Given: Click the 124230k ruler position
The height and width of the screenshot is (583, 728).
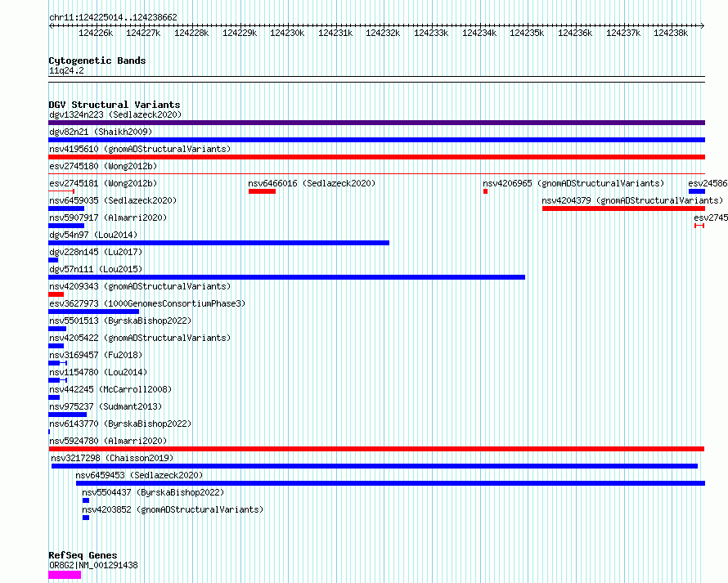Looking at the screenshot, I should (x=287, y=33).
